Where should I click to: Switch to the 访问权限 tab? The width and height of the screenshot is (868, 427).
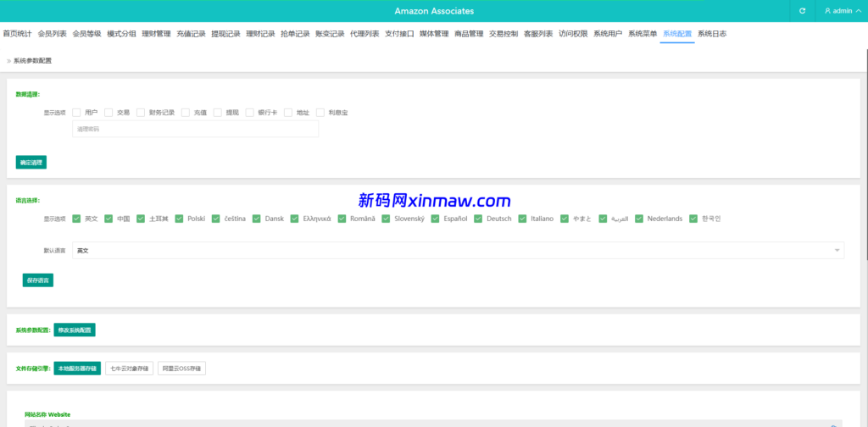pos(573,34)
